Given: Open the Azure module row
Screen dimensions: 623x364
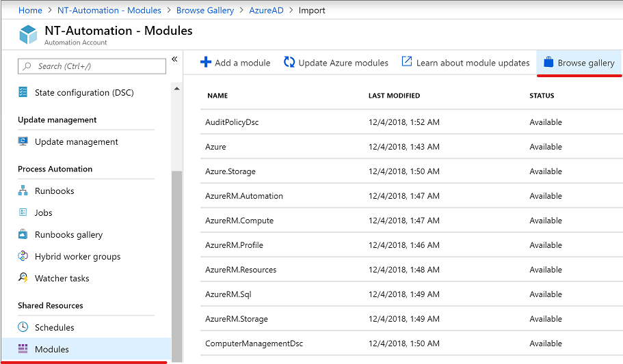Looking at the screenshot, I should pos(412,147).
